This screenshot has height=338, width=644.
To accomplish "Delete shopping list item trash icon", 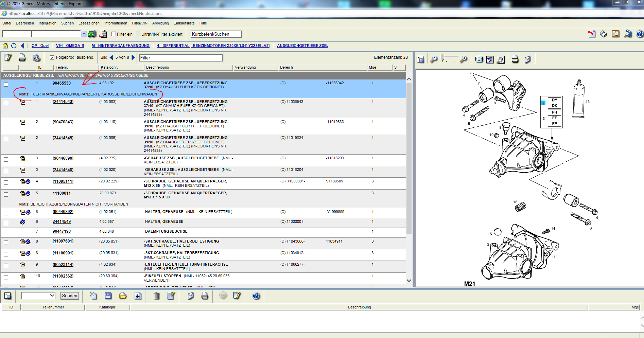I will point(156,296).
